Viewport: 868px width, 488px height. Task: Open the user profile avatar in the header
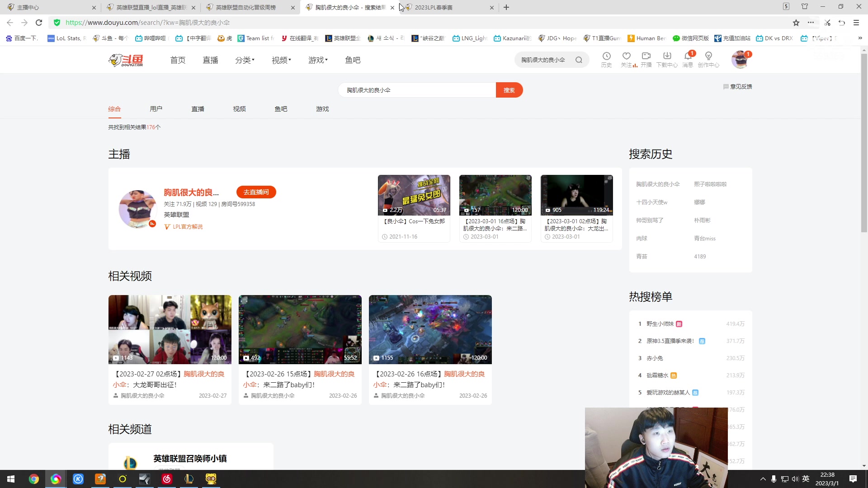[x=740, y=60]
